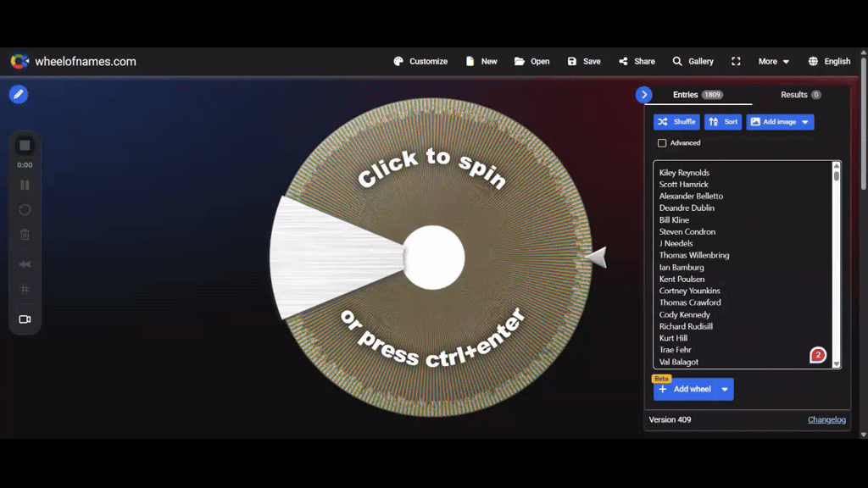The width and height of the screenshot is (868, 488).
Task: Click the camera icon in recorder toolbar
Action: [x=25, y=319]
